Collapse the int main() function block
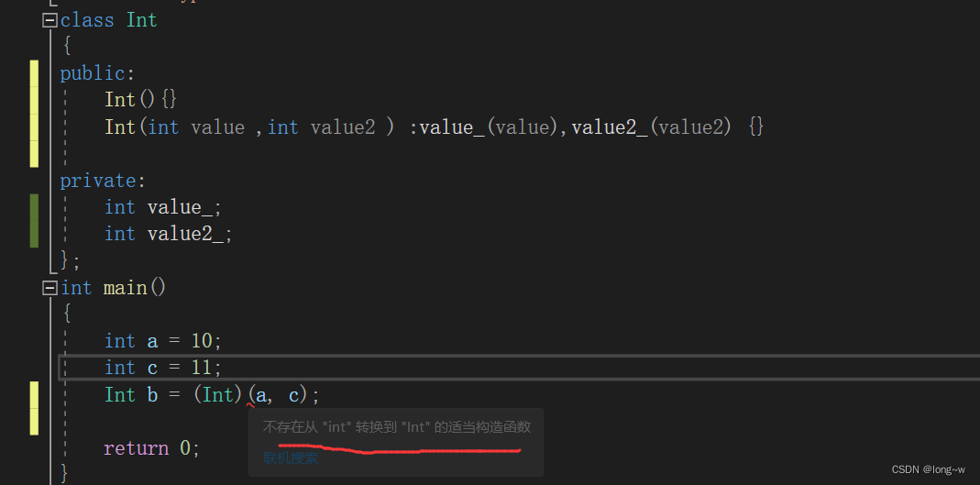The height and width of the screenshot is (485, 980). point(50,288)
